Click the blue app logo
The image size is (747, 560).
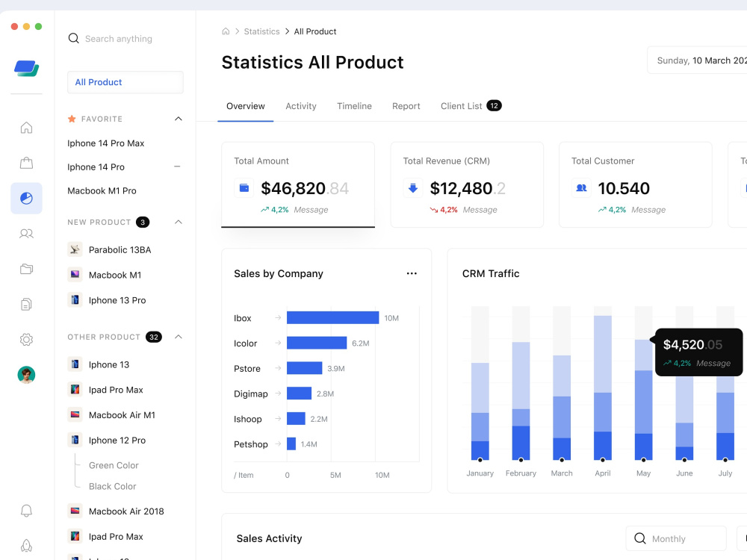click(26, 69)
